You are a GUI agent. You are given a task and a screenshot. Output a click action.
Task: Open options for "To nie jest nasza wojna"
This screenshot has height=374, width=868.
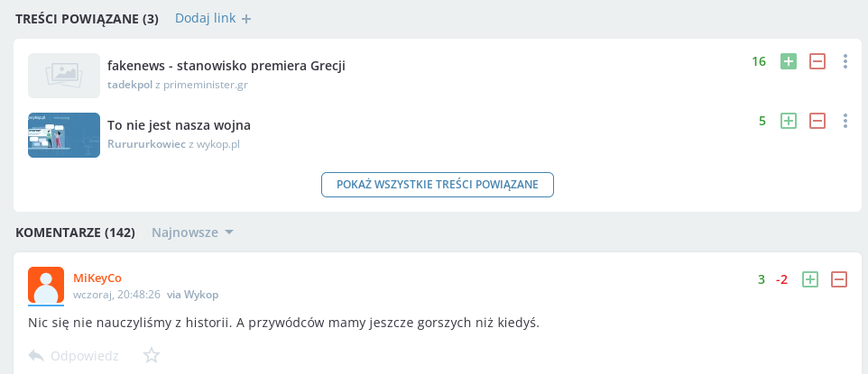point(845,121)
